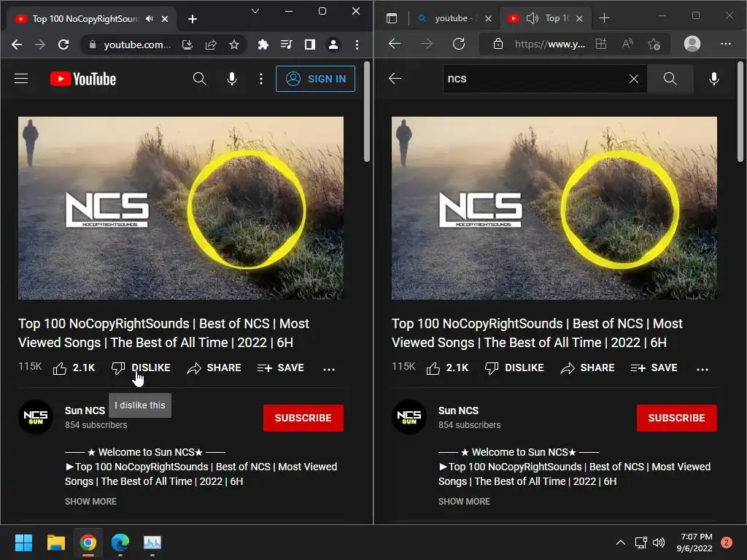The image size is (747, 560).
Task: Click SHARE in Chrome window
Action: coord(214,368)
